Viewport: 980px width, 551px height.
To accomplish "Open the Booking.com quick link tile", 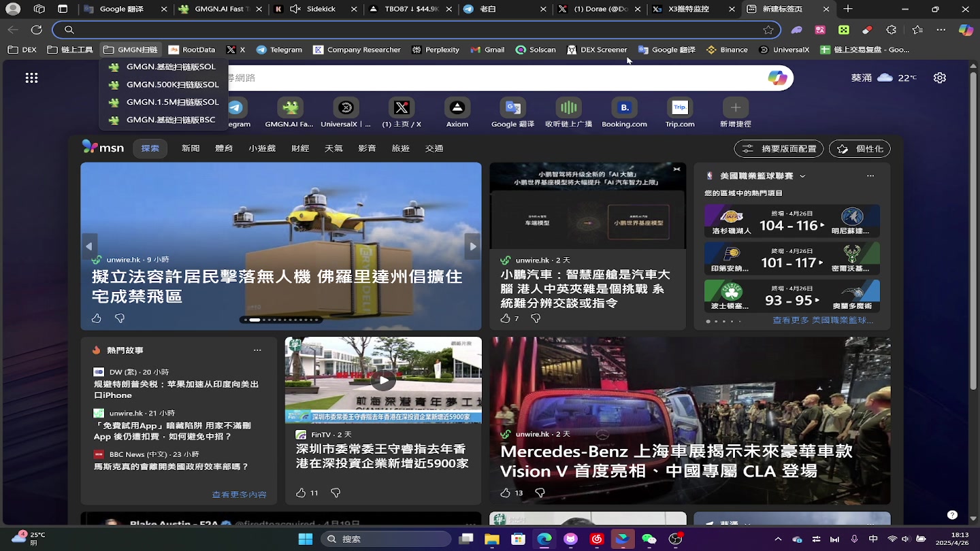I will [x=624, y=112].
